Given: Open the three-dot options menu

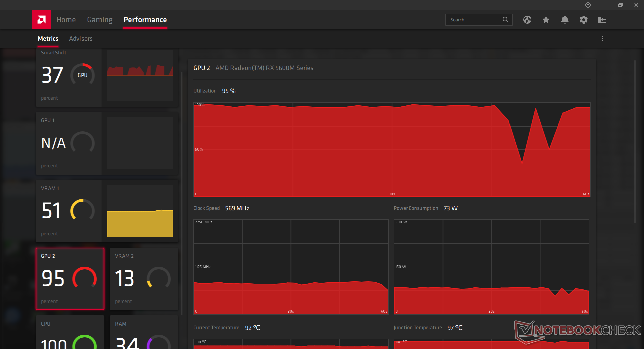Looking at the screenshot, I should (x=602, y=39).
